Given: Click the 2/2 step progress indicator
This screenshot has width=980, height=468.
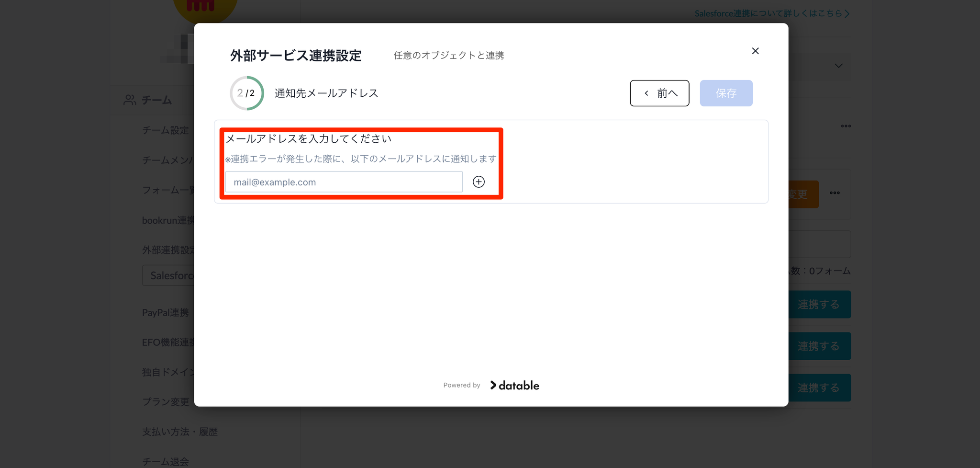Looking at the screenshot, I should 246,93.
